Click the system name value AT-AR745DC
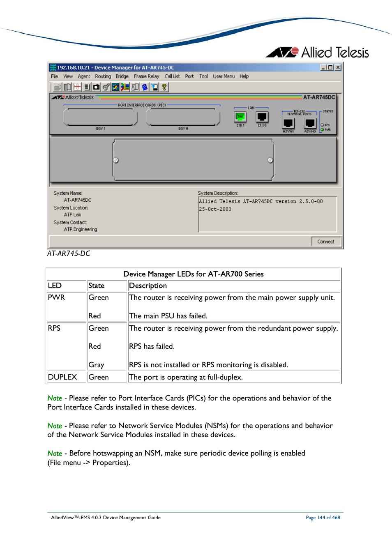Screen dimensions: 392x555 coord(78,200)
